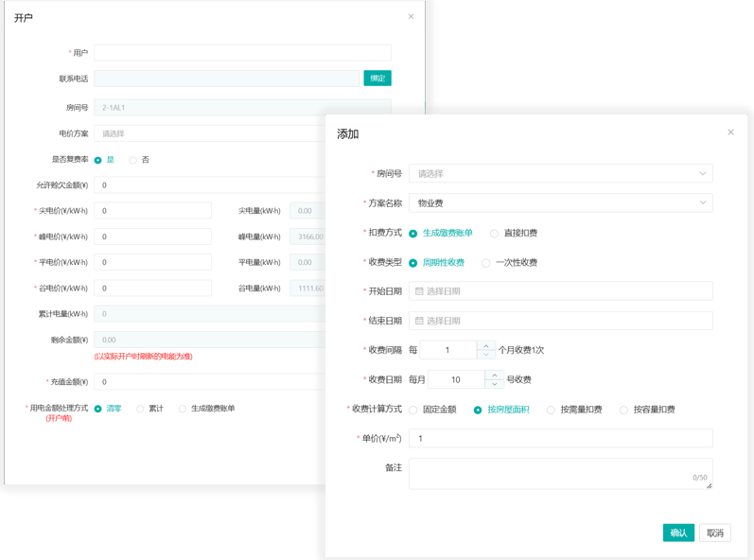
Task: Click calendar icon in 结束日期 field
Action: coord(419,321)
